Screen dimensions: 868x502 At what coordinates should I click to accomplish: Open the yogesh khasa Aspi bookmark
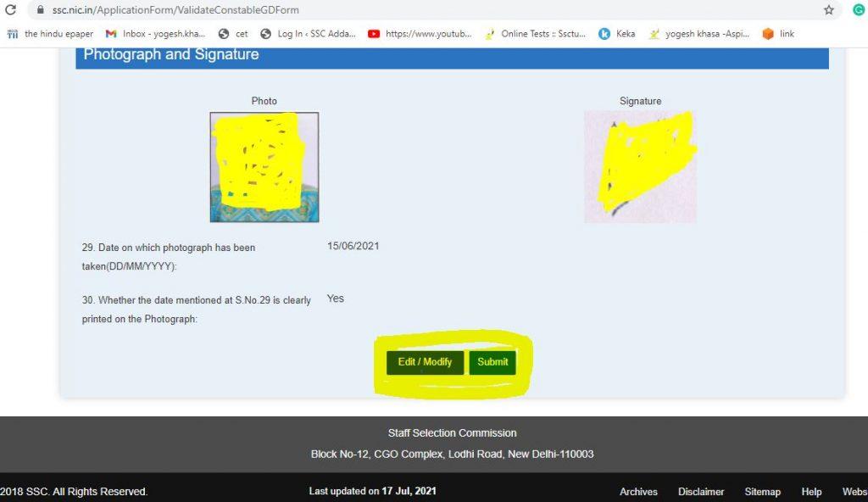(698, 34)
